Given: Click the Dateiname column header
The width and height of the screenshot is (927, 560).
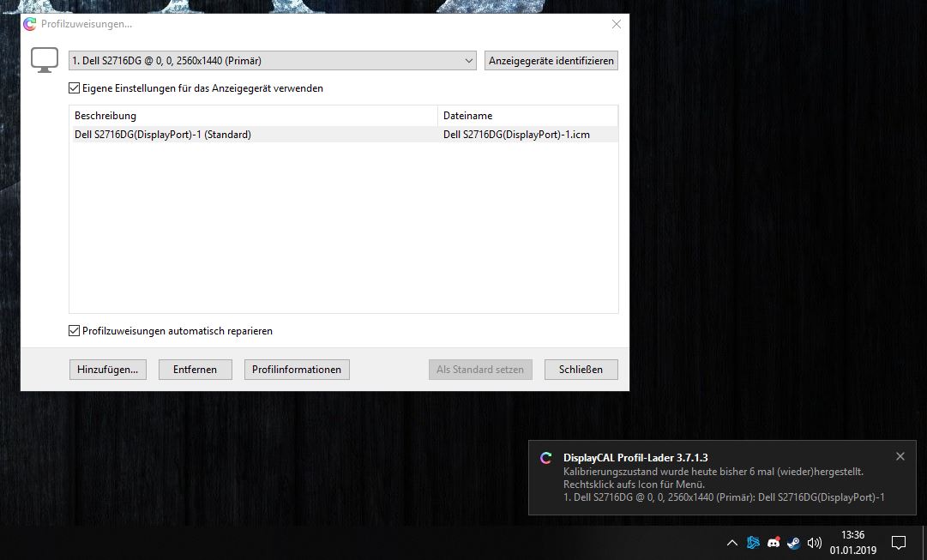Looking at the screenshot, I should (x=528, y=115).
